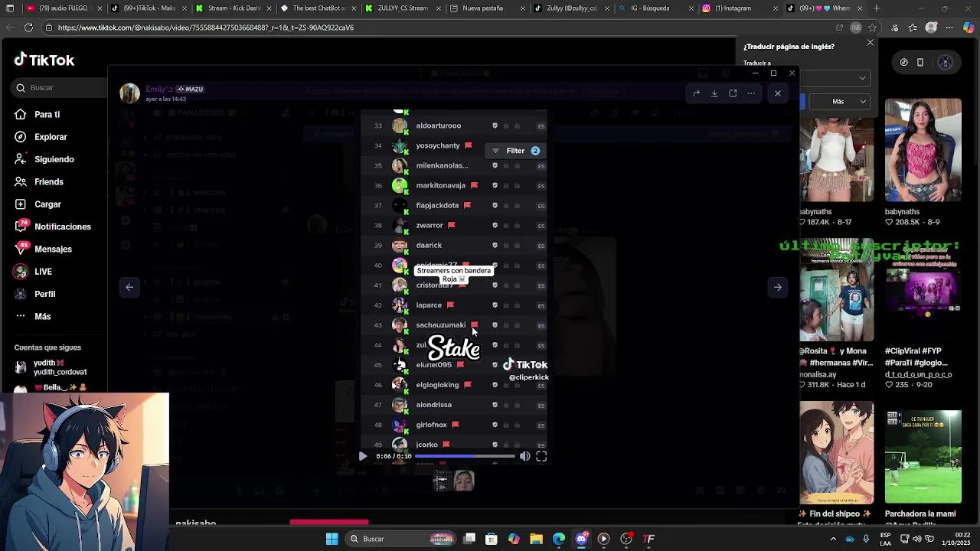This screenshot has width=980, height=551.
Task: Open Windows Start menu
Action: tap(332, 539)
